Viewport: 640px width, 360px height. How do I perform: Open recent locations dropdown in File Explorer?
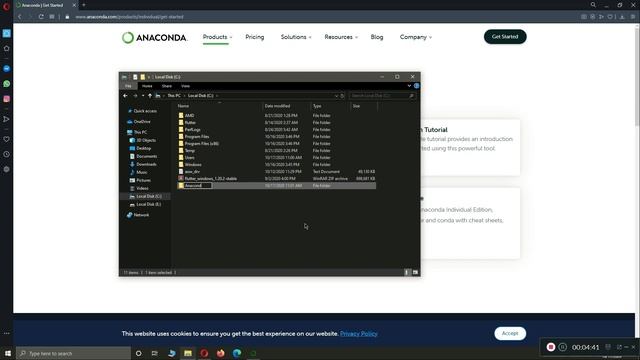click(x=143, y=96)
